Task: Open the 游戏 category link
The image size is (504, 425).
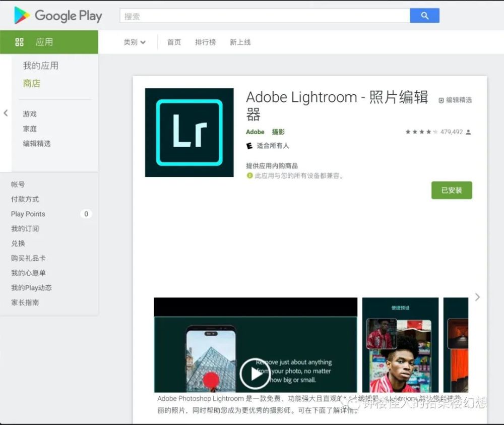Action: [30, 114]
